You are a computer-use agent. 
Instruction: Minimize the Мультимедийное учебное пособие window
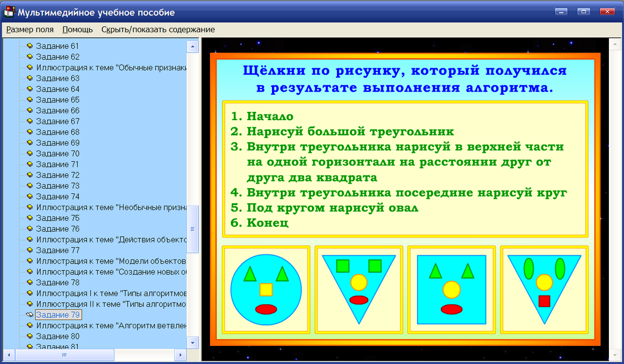(x=561, y=11)
